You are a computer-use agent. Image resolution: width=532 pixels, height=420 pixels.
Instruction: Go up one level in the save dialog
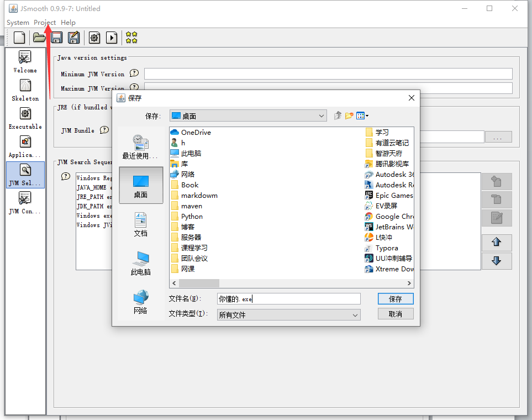click(x=338, y=116)
